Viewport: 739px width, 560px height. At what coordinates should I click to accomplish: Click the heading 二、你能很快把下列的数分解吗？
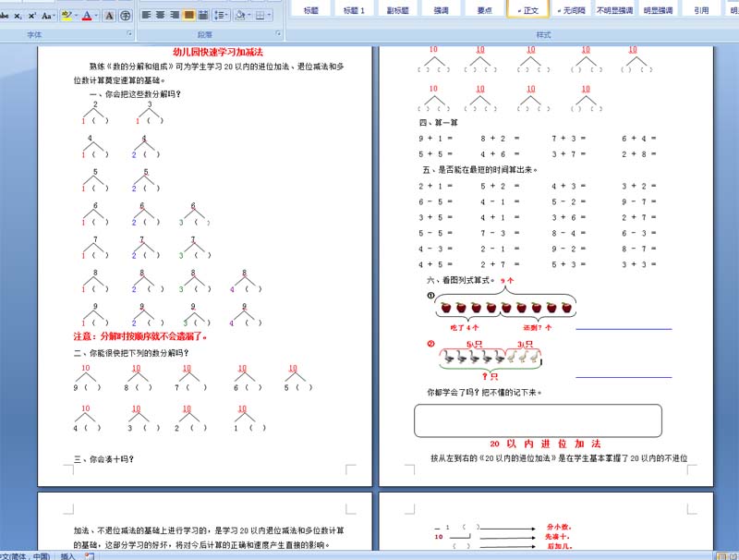tap(131, 353)
